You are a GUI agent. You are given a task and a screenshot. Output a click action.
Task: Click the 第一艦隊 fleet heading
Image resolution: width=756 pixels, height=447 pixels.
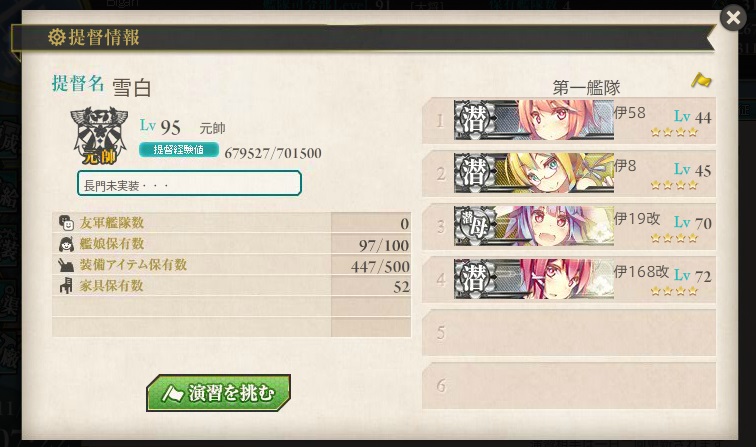586,88
